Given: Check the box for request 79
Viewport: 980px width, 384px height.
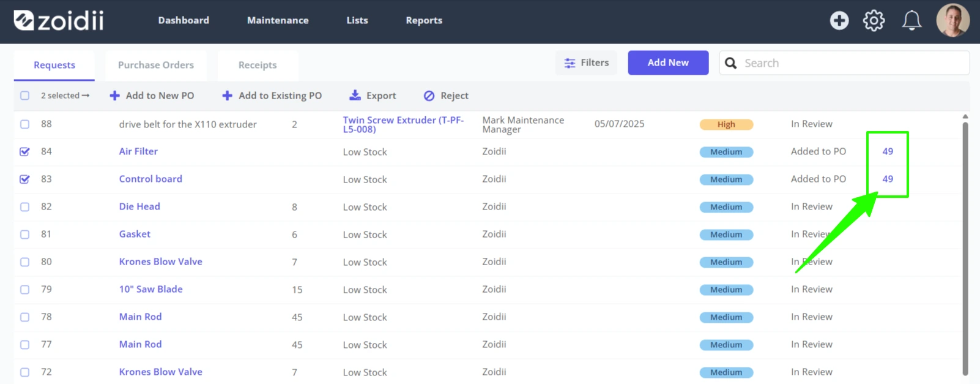Looking at the screenshot, I should (x=24, y=290).
